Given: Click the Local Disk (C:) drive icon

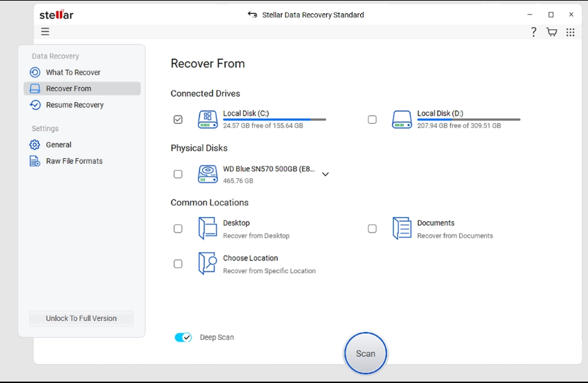Looking at the screenshot, I should (208, 120).
